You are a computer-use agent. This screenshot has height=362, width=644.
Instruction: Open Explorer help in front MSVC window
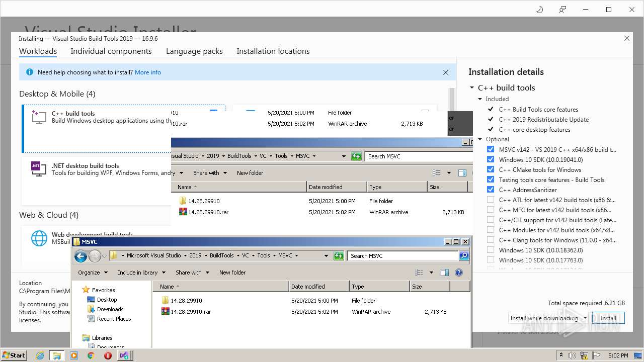click(x=458, y=273)
